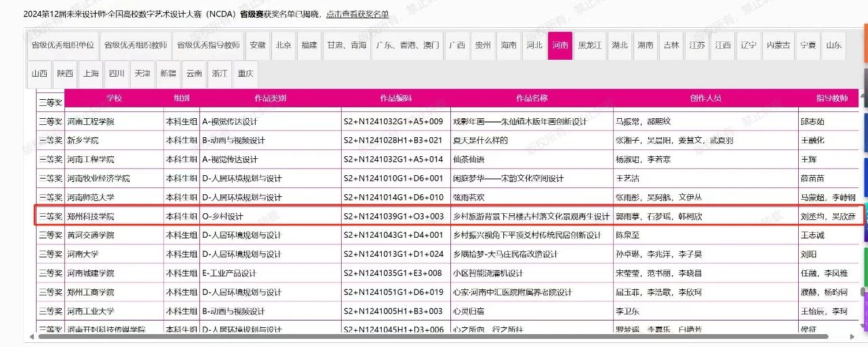Click the work title 心灵归宿

coord(469,312)
